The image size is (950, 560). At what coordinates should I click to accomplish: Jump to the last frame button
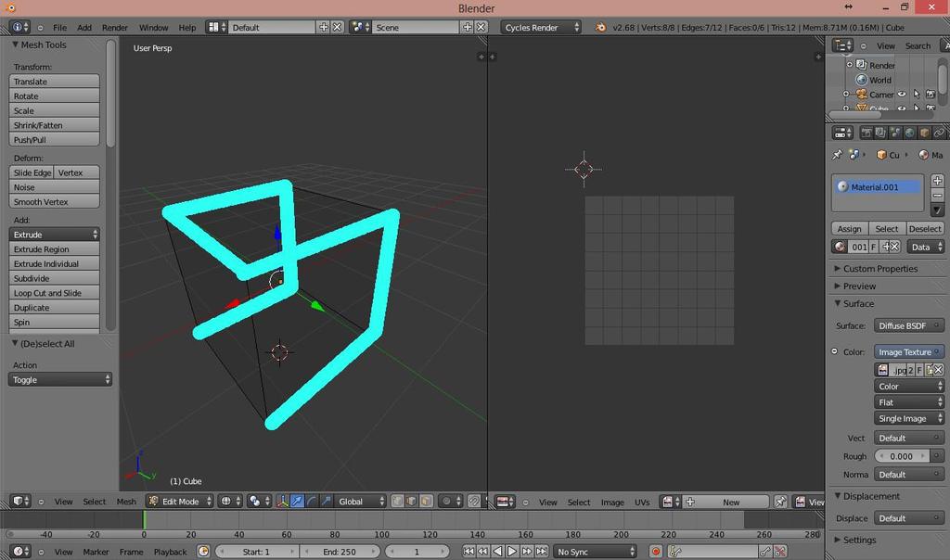tap(542, 552)
